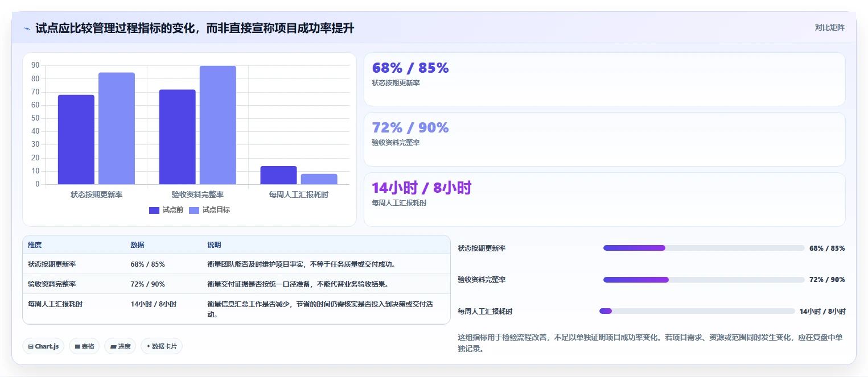Click the 说明 table column header

point(214,245)
